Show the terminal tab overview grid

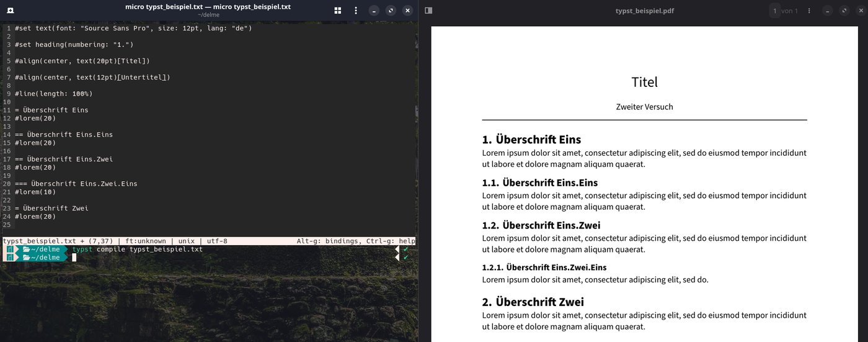[338, 11]
